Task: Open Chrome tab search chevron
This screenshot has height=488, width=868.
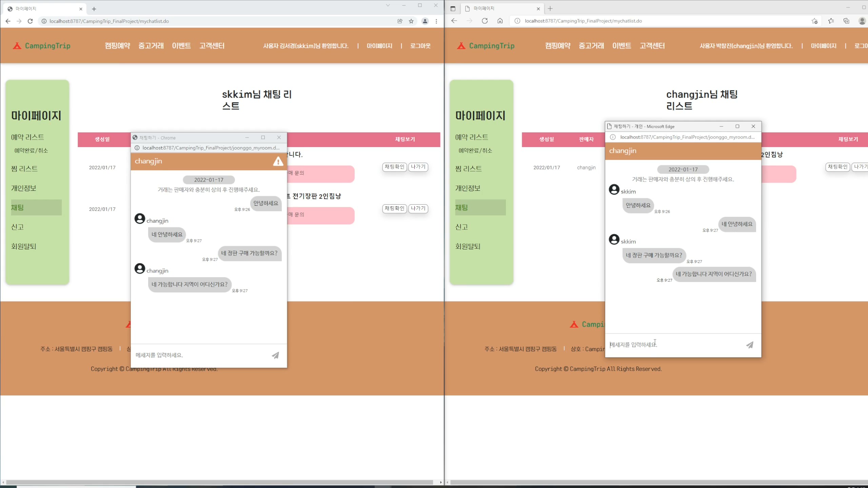Action: [x=388, y=5]
